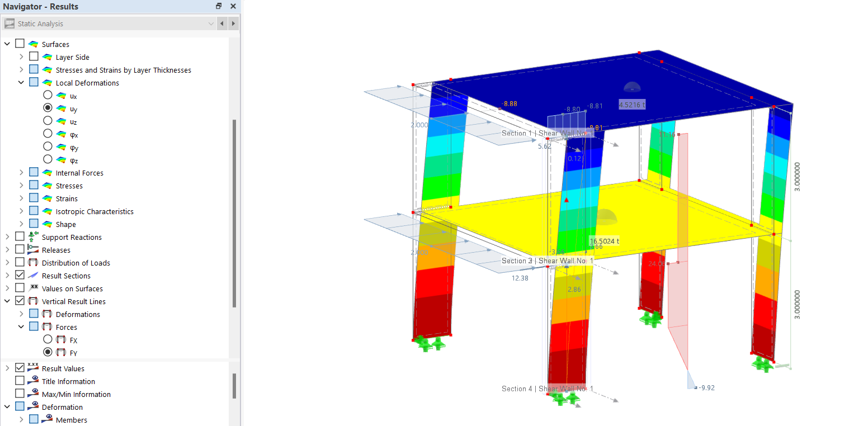Enable the Title Information checkbox
Screen dimensions: 868x426
21,381
